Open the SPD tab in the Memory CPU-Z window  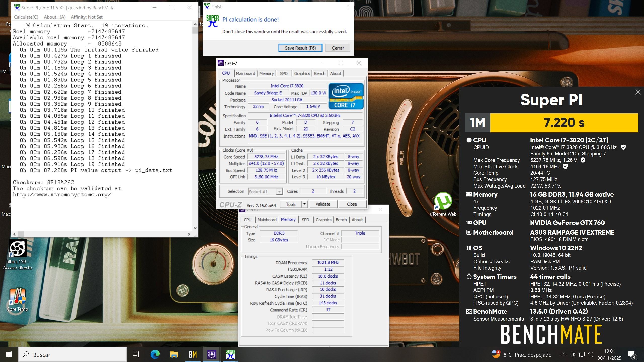point(305,220)
